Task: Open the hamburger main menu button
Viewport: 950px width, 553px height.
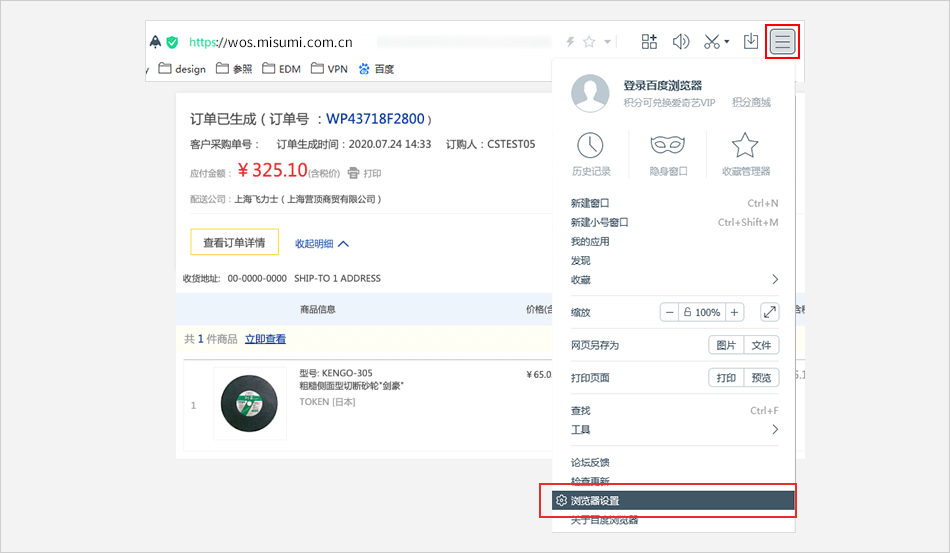Action: click(782, 41)
